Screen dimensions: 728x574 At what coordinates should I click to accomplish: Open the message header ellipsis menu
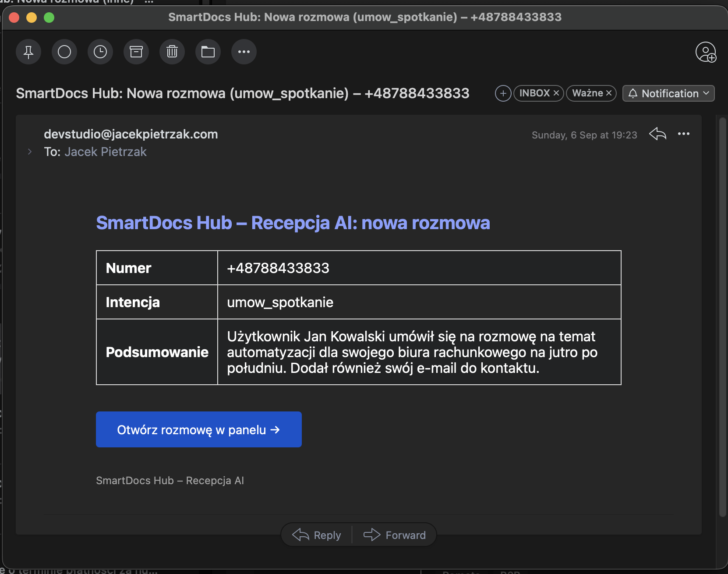point(684,134)
